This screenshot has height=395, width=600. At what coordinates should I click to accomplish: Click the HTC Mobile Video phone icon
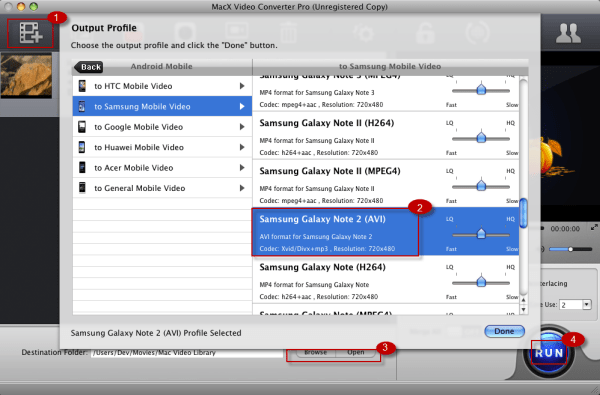[82, 86]
